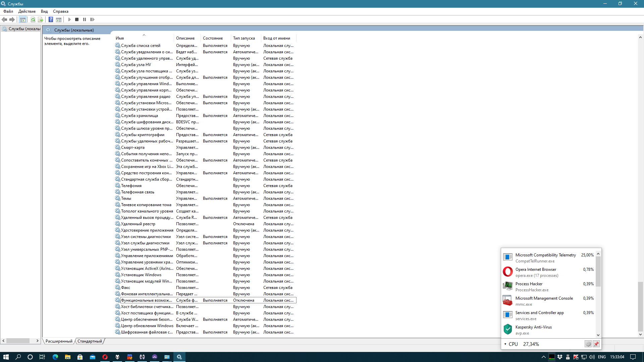
Task: Stop the selected service
Action: click(76, 19)
